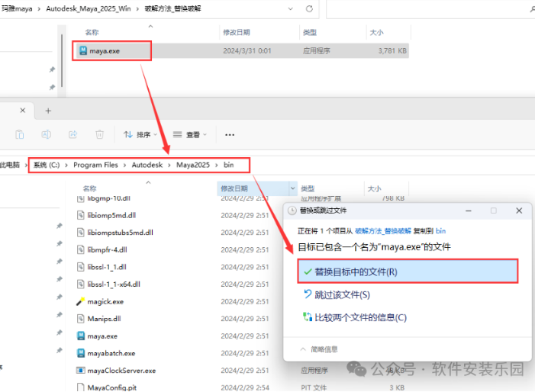535x392 pixels.
Task: Open the 排序 sort dropdown
Action: click(x=140, y=135)
